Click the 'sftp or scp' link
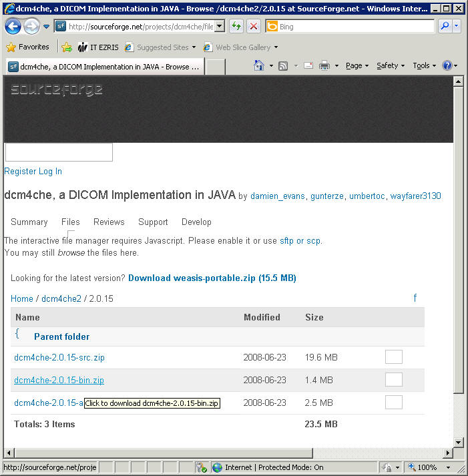The image size is (468, 476). [300, 241]
